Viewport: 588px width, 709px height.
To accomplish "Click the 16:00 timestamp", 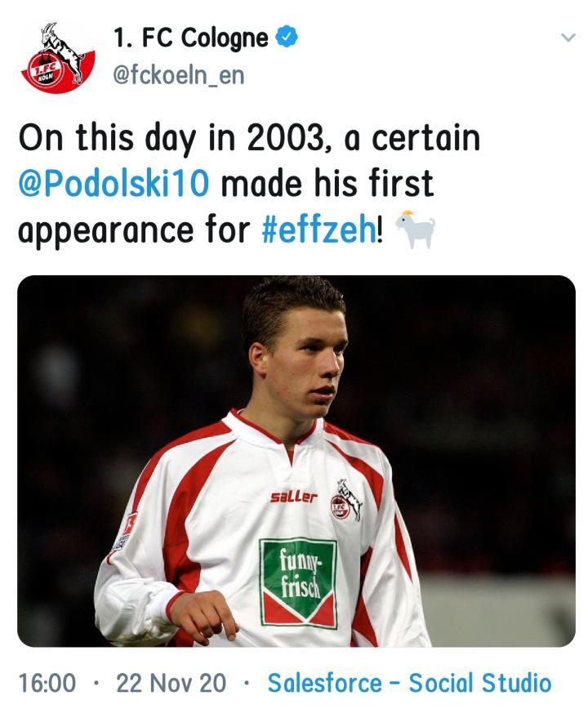I will 47,683.
